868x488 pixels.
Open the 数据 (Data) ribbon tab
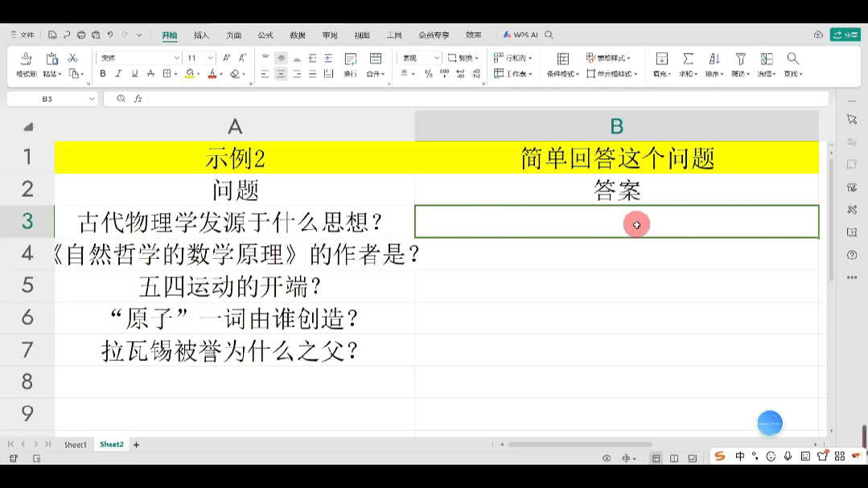pos(298,35)
